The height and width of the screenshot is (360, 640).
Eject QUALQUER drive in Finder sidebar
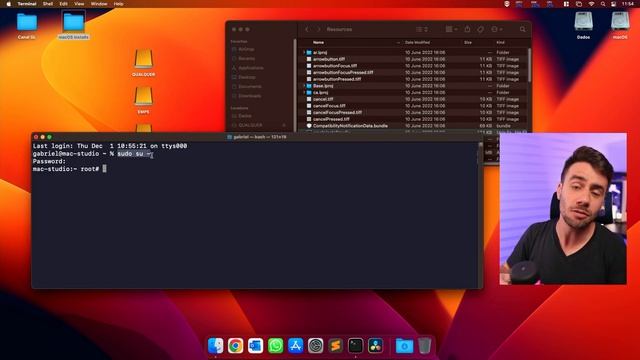[284, 125]
